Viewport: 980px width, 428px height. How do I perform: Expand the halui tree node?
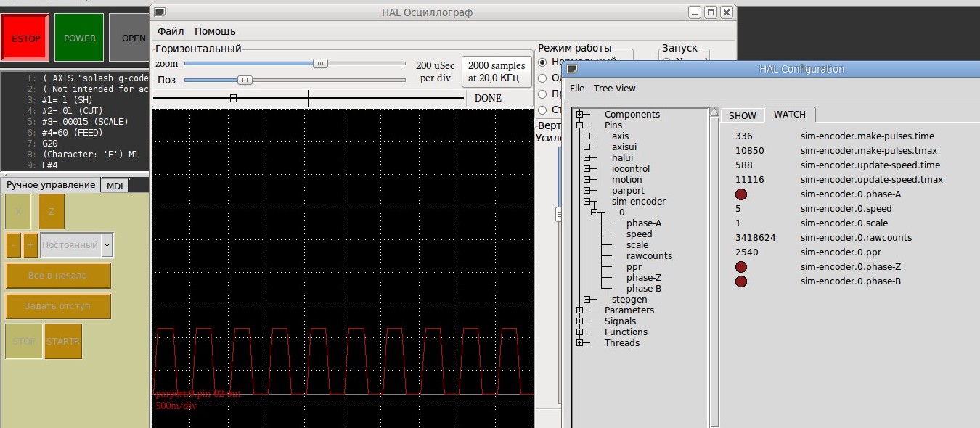pos(587,158)
